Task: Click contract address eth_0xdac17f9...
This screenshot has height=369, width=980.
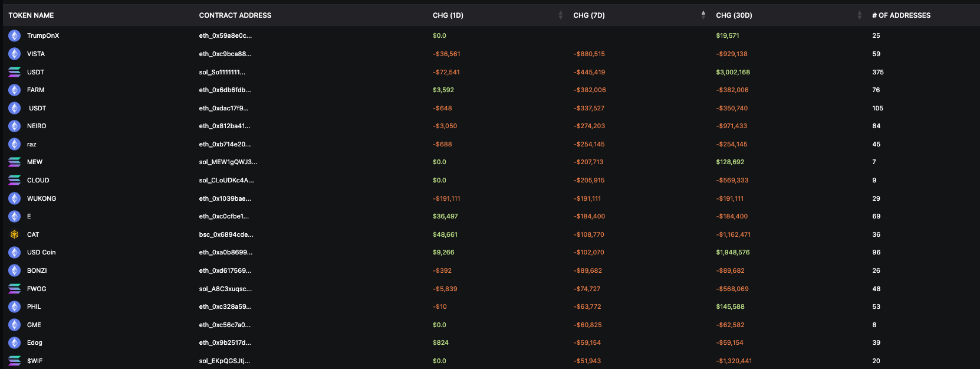Action: (x=224, y=108)
